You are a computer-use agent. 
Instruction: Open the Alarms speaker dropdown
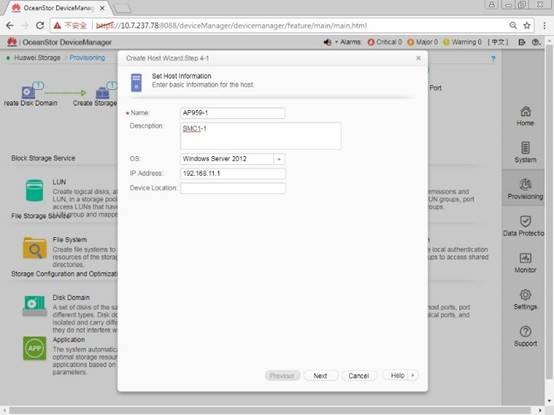pyautogui.click(x=330, y=42)
